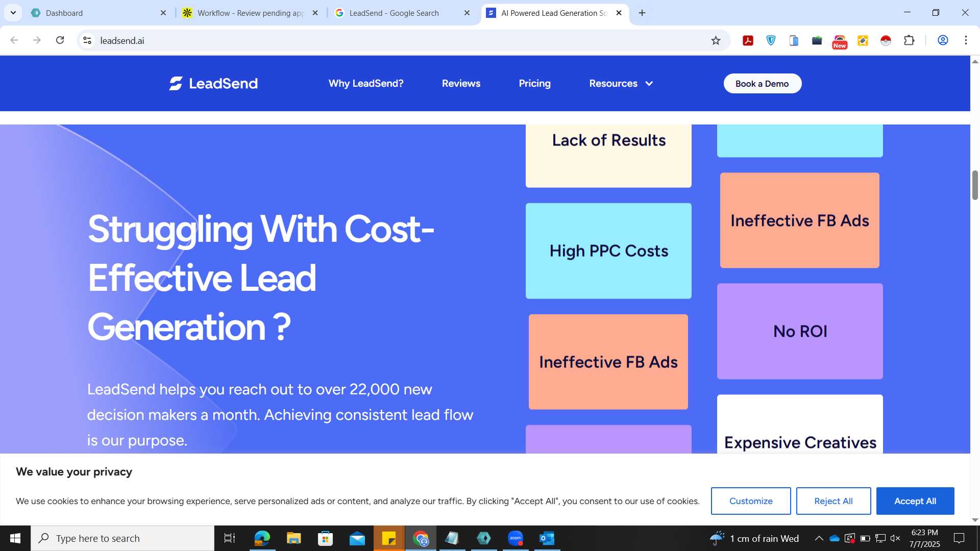980x551 pixels.
Task: Open weather widget showing rain Wed
Action: [754, 538]
